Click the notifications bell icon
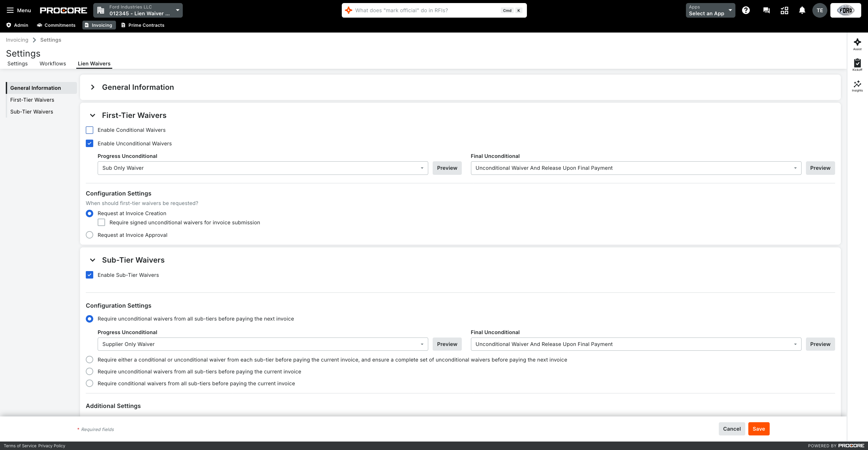The width and height of the screenshot is (868, 450). click(x=802, y=11)
